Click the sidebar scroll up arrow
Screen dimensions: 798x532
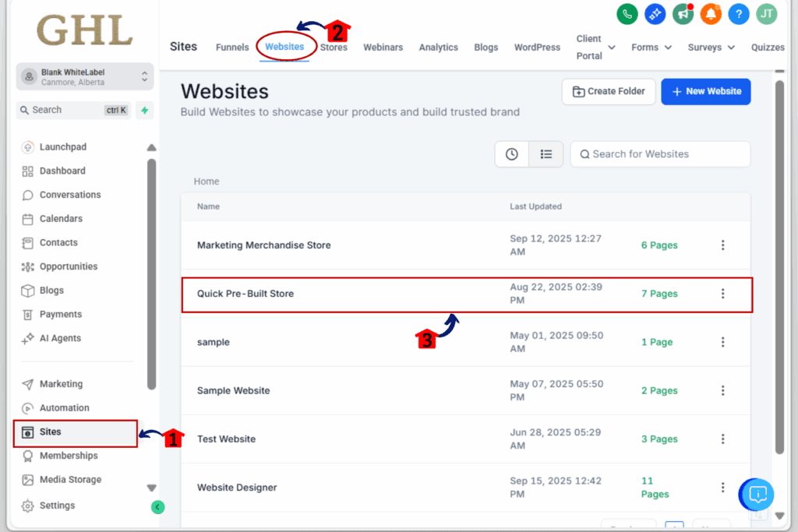coord(151,147)
